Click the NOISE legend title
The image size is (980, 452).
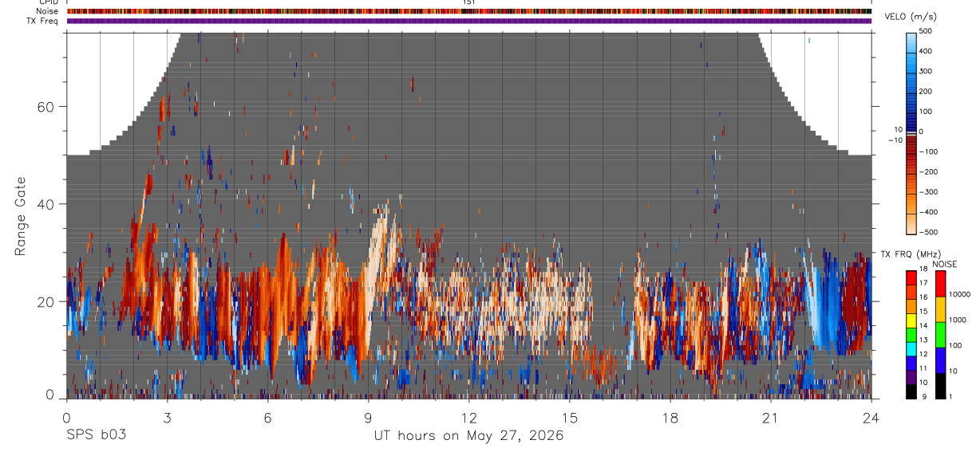tap(944, 264)
